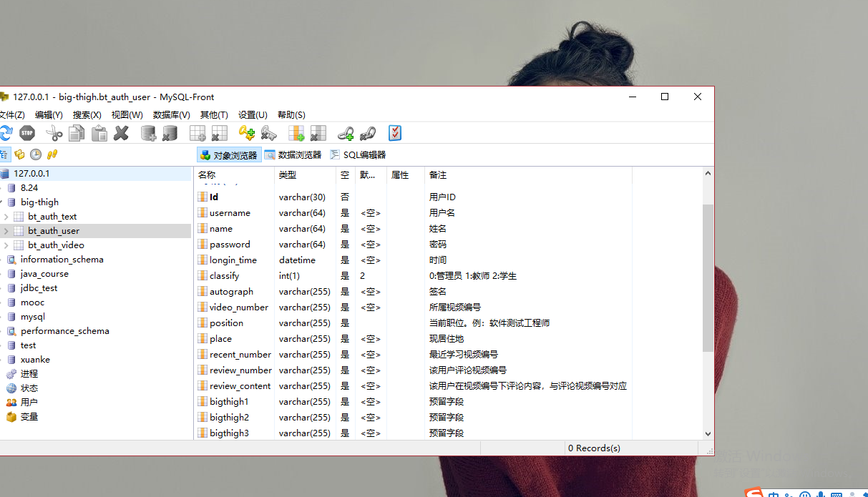This screenshot has width=868, height=497.
Task: Click the yellow footprints icon
Action: [x=52, y=154]
